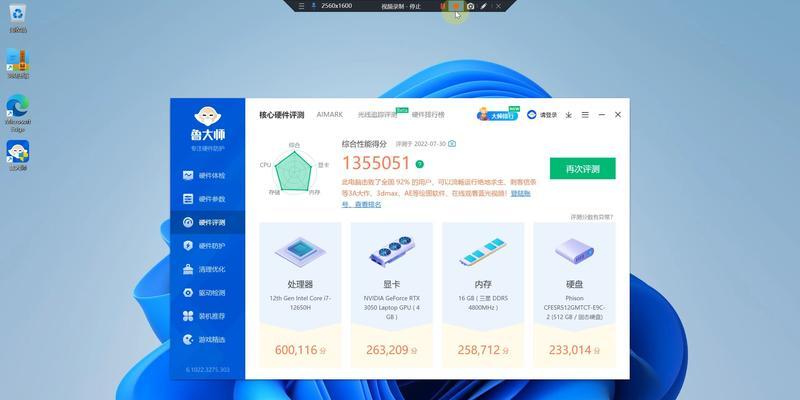Click the 鲁大师 logo at sidebar top

coord(208,124)
